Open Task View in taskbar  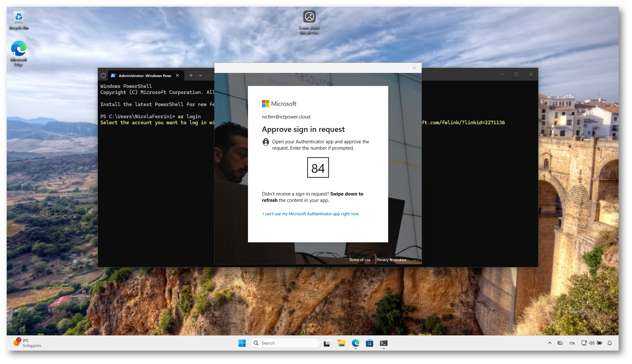click(327, 343)
